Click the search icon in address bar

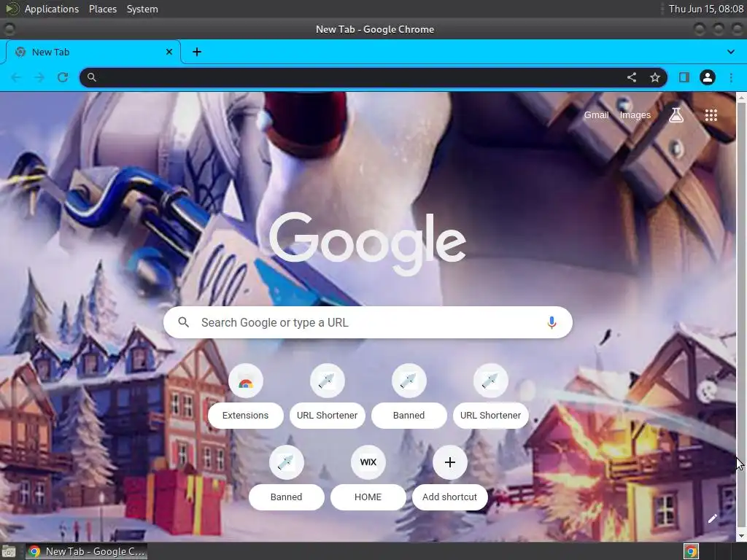tap(92, 77)
